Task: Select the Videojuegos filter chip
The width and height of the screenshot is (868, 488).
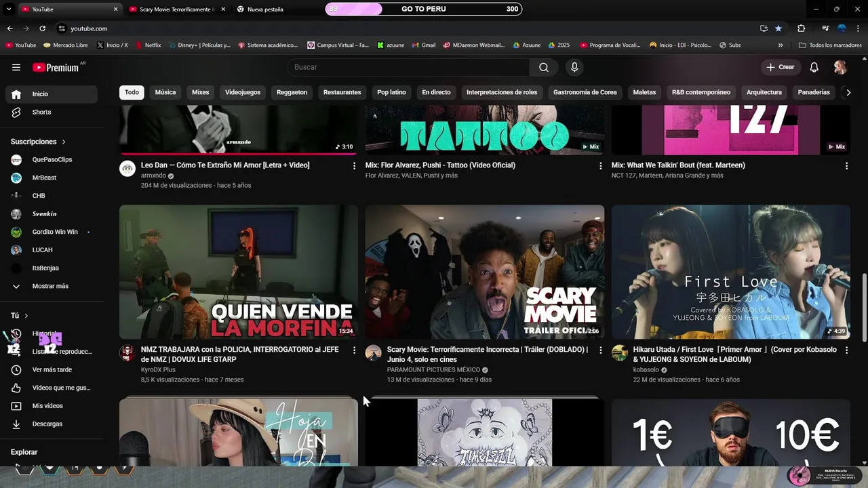Action: 243,92
